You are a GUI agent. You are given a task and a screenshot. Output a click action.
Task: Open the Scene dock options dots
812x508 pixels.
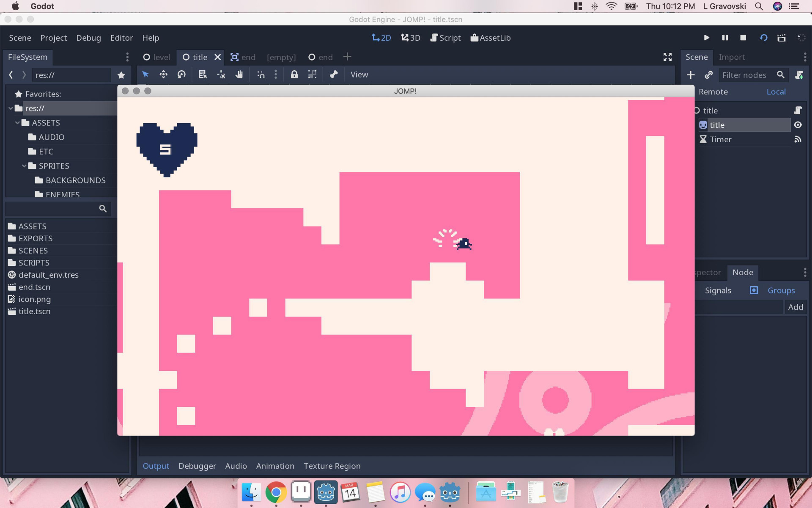tap(805, 57)
